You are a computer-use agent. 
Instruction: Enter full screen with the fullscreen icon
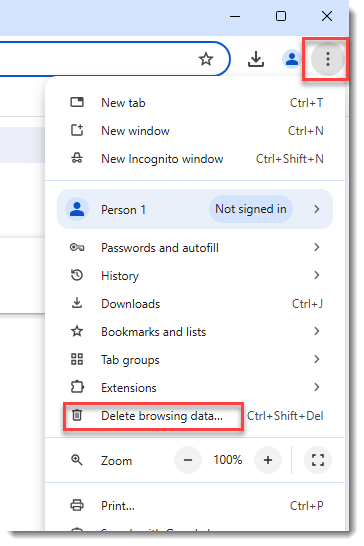[318, 460]
